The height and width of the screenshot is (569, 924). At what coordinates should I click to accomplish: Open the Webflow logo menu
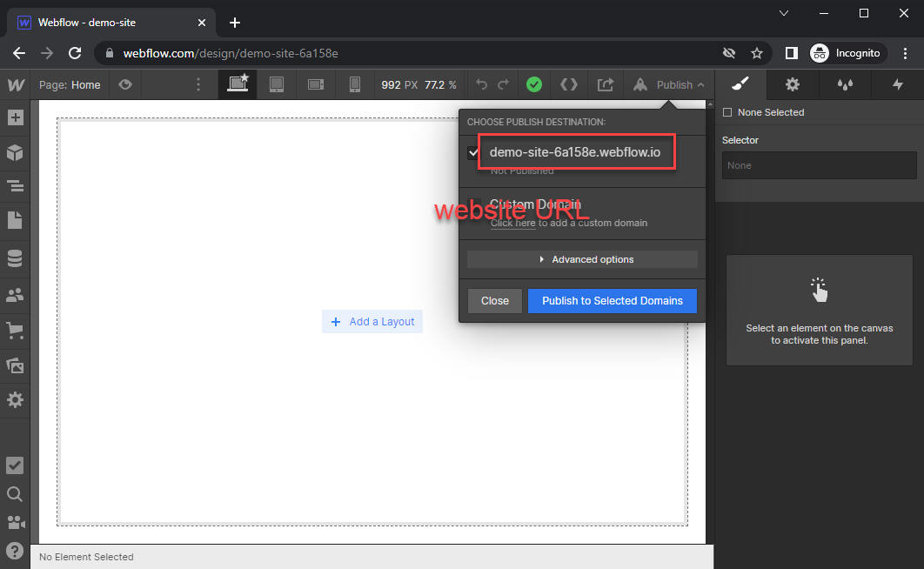coord(16,84)
